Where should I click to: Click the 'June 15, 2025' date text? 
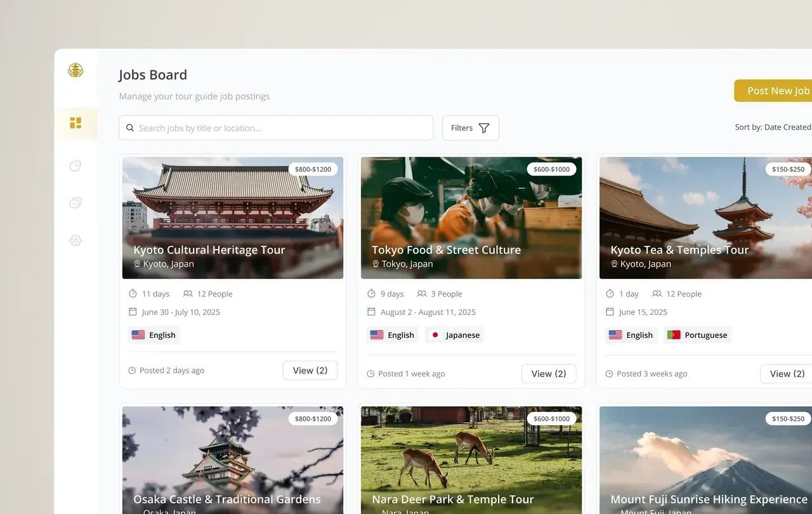coord(643,312)
